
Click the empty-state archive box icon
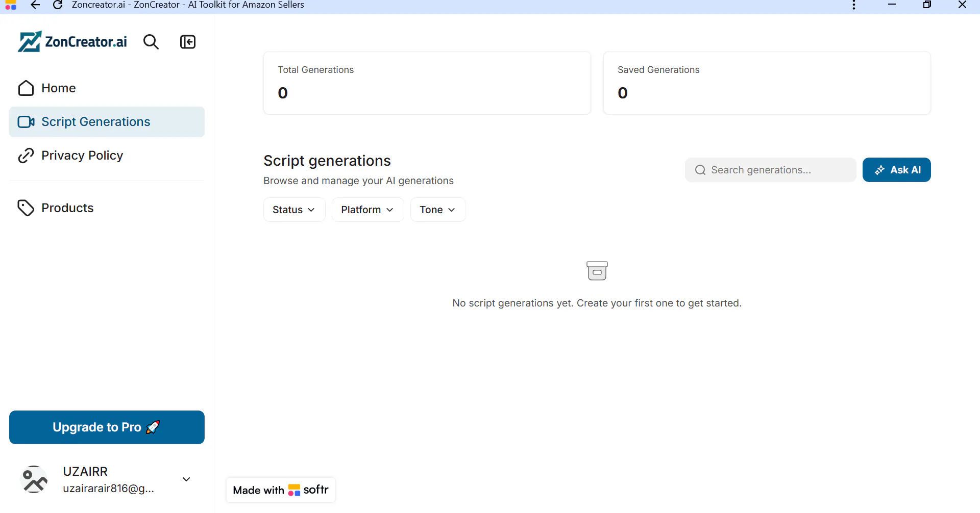(597, 271)
